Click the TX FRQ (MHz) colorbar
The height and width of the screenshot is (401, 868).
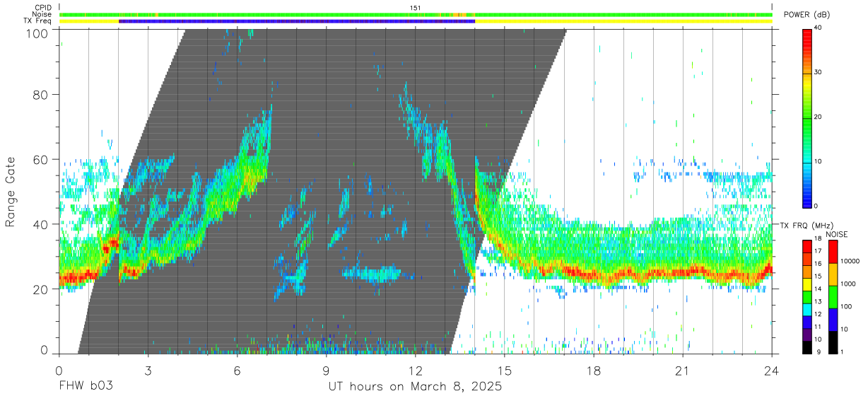coord(807,296)
